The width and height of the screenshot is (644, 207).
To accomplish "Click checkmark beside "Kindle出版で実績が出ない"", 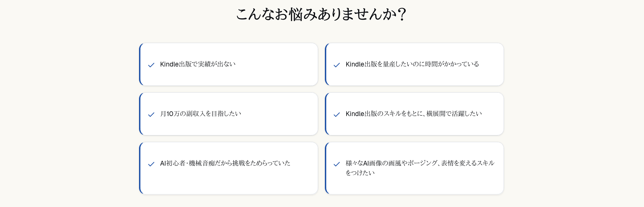I will coord(151,65).
